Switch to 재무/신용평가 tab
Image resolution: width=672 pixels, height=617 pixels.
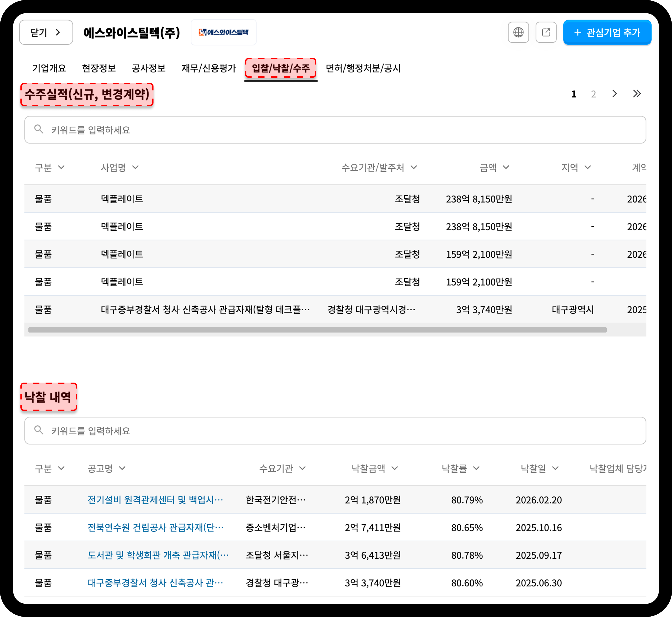(x=209, y=68)
